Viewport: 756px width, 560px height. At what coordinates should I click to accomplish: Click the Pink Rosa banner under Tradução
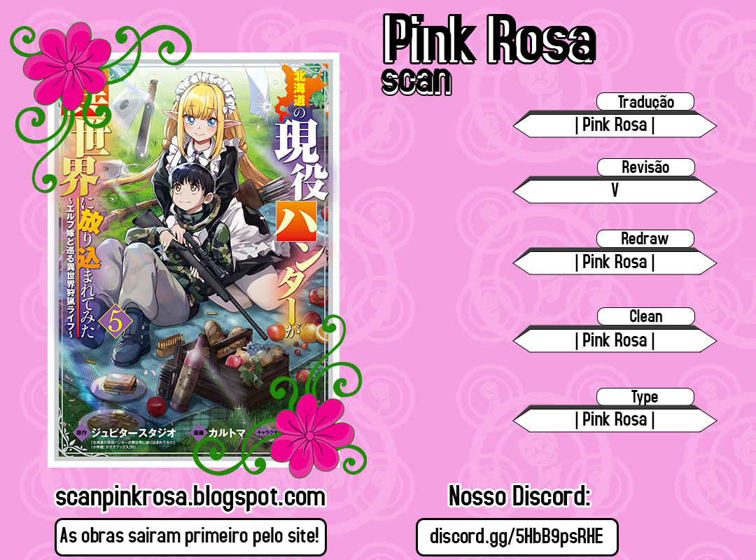pos(615,125)
